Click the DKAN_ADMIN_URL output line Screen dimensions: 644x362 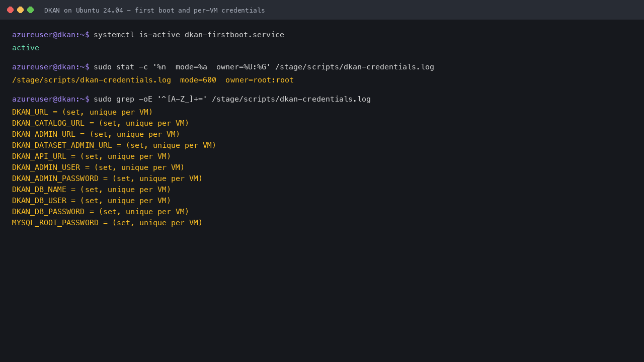point(96,134)
